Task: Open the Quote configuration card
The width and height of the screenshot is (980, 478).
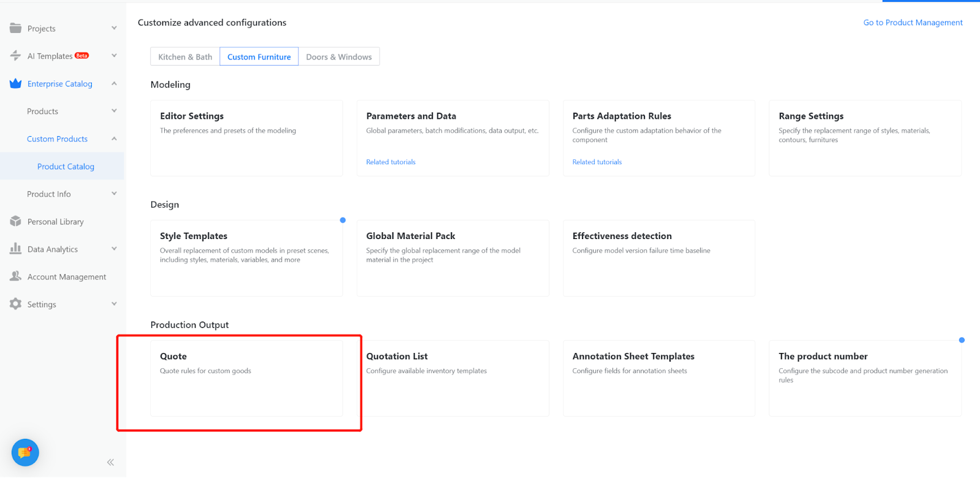Action: pyautogui.click(x=246, y=378)
